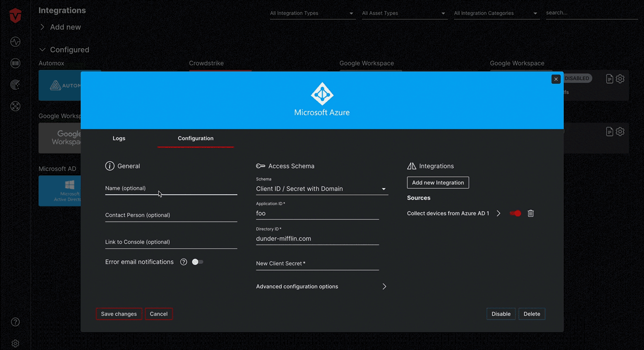Image resolution: width=644 pixels, height=350 pixels.
Task: Switch to the Logs tab
Action: 119,138
